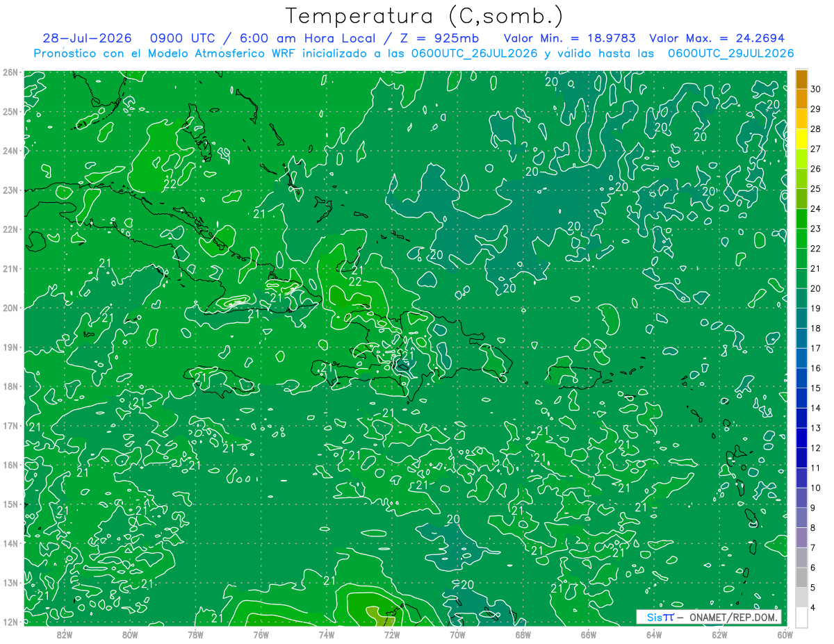This screenshot has width=834, height=644.
Task: Click gray swatch between 5 and 6
Action: tap(801, 578)
